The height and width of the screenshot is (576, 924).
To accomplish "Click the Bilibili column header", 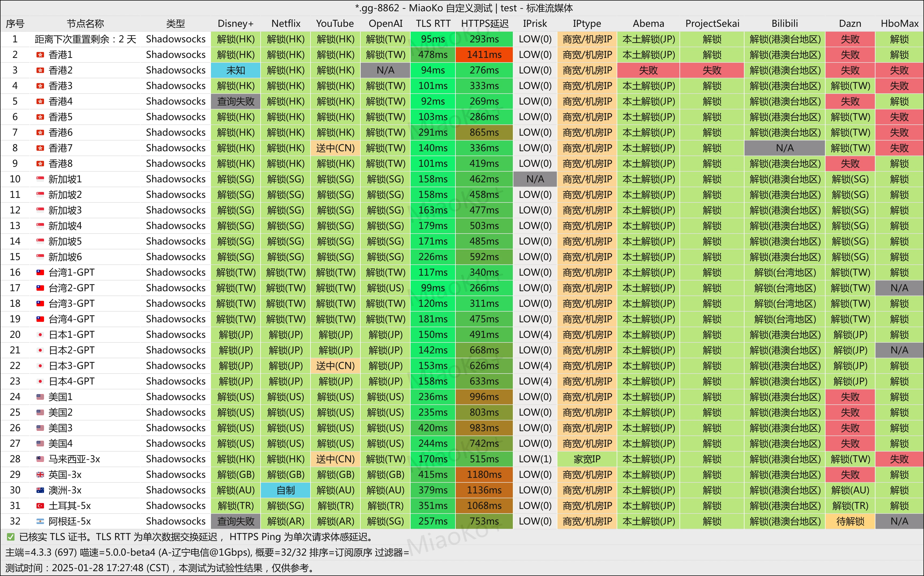I will point(784,24).
